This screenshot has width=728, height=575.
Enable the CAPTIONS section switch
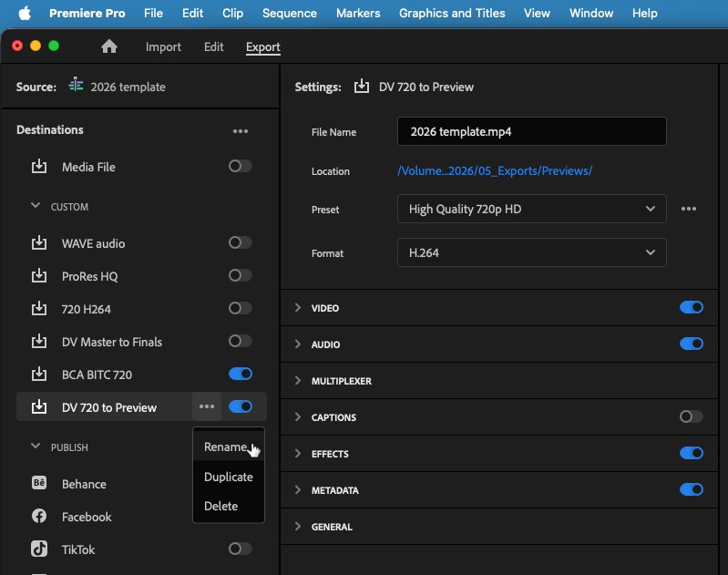692,416
